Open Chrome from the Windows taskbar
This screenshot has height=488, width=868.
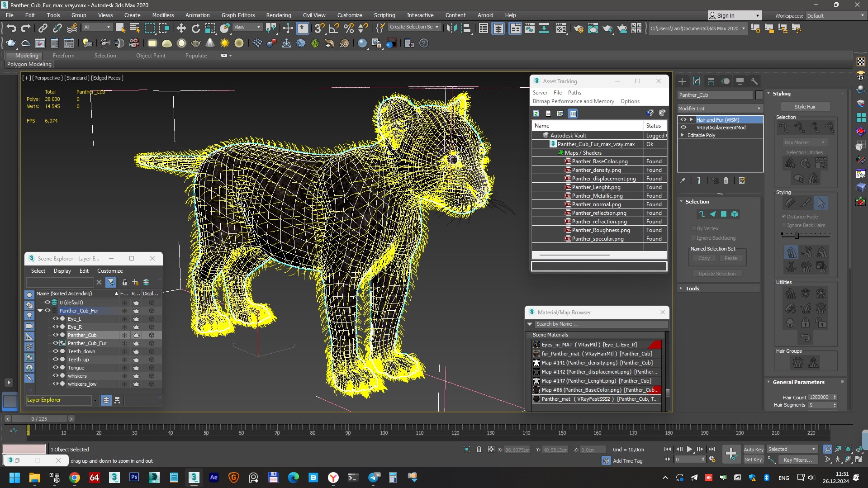75,478
